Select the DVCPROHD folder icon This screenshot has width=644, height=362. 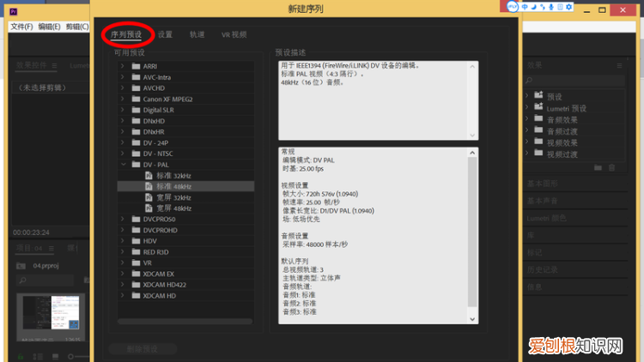[136, 230]
